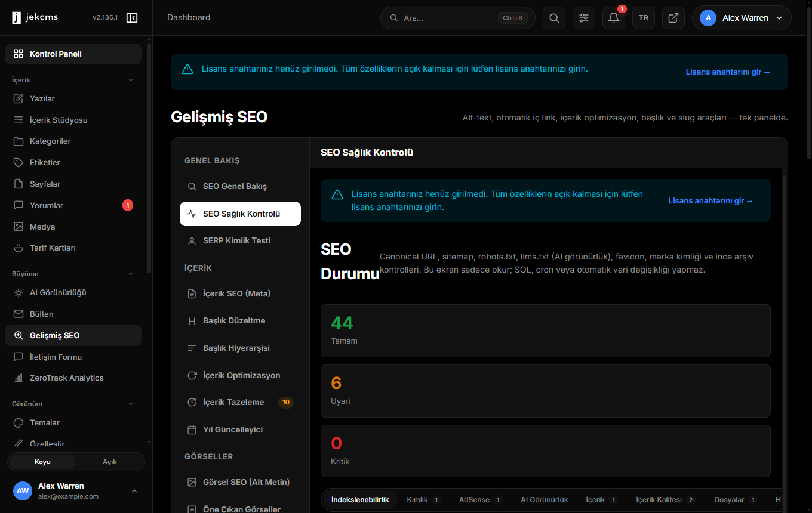Click the İçerik Tazeleme clock icon
812x513 pixels.
click(192, 402)
